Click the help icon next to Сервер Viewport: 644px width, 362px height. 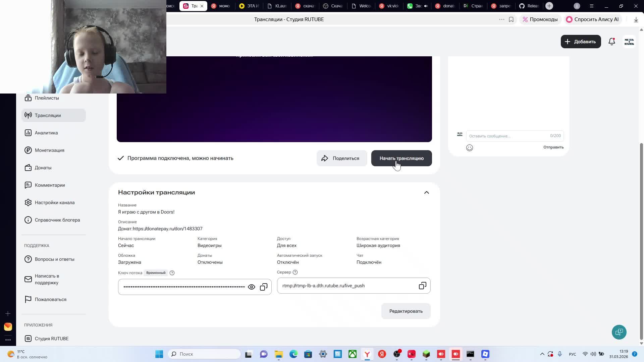pos(295,272)
